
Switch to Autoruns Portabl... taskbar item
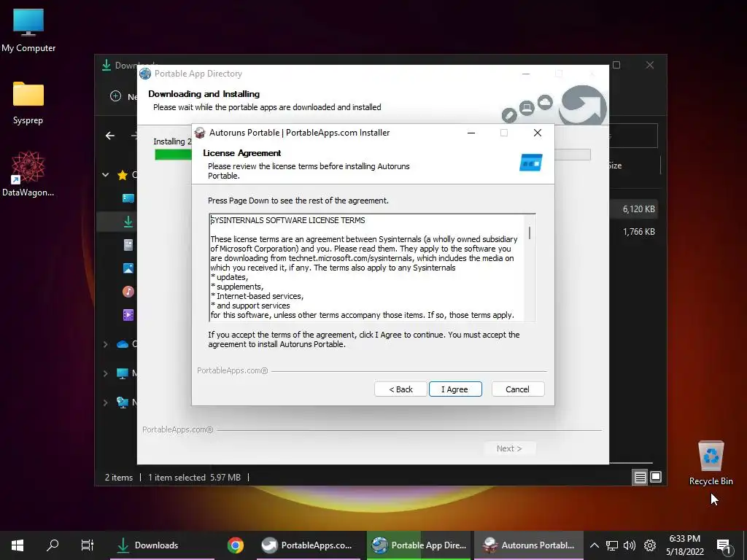(529, 545)
